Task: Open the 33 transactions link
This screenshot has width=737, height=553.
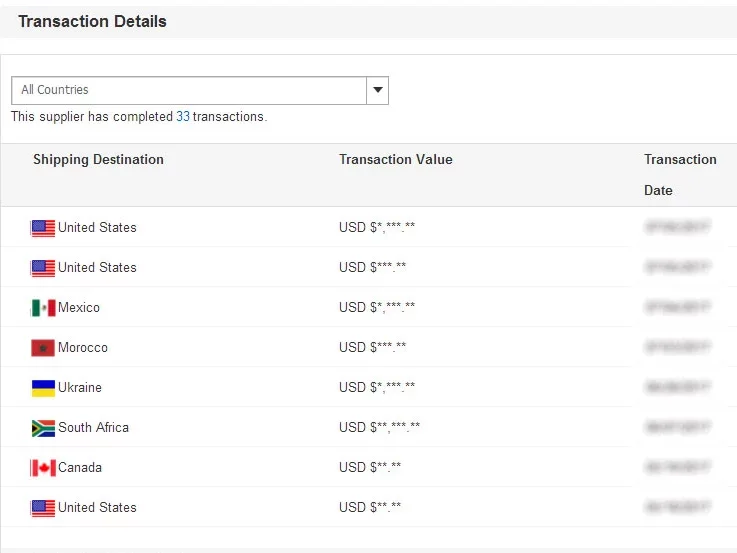Action: [183, 117]
